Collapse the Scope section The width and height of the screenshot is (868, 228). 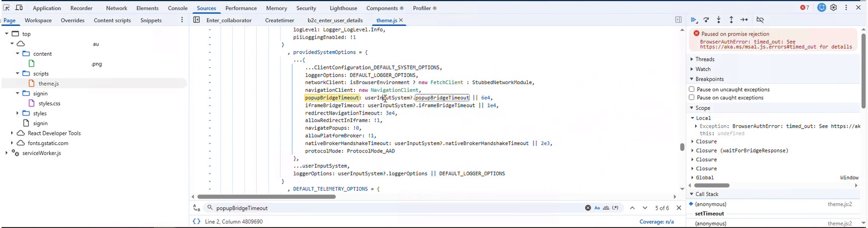click(692, 108)
